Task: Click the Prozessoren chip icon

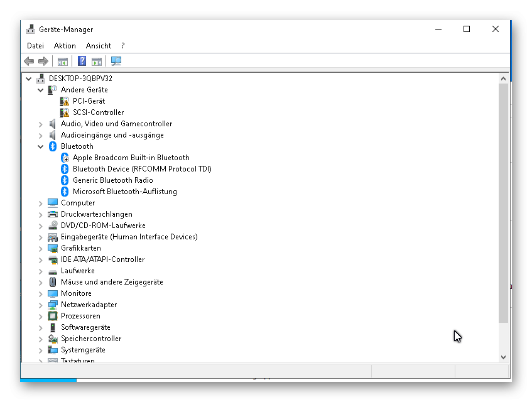Action: 53,316
